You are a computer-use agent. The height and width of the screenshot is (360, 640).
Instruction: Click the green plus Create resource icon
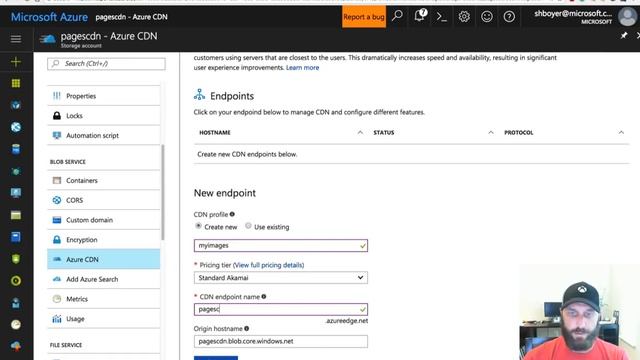coord(16,62)
